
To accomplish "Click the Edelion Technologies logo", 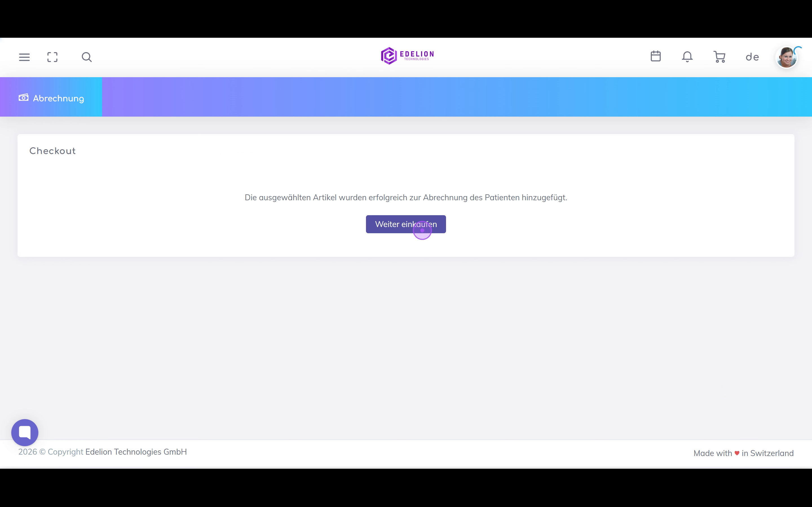I will [407, 56].
